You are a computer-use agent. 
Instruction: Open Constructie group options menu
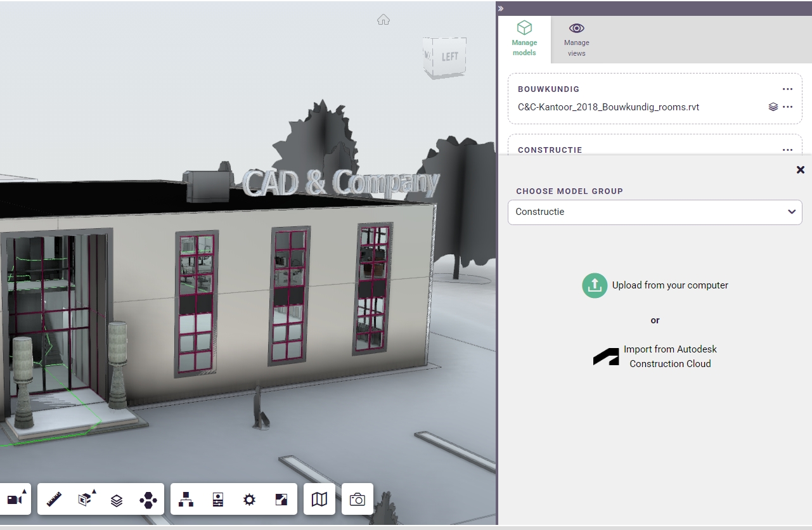pos(787,150)
